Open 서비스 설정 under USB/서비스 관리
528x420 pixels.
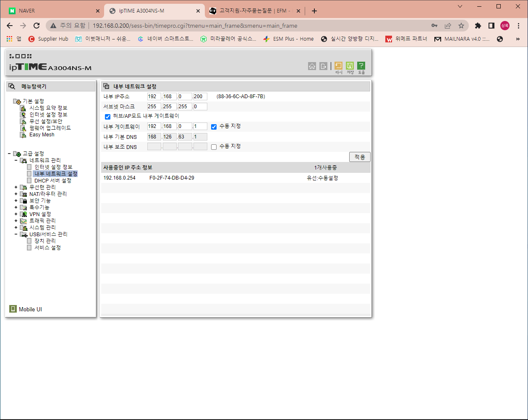pyautogui.click(x=47, y=248)
